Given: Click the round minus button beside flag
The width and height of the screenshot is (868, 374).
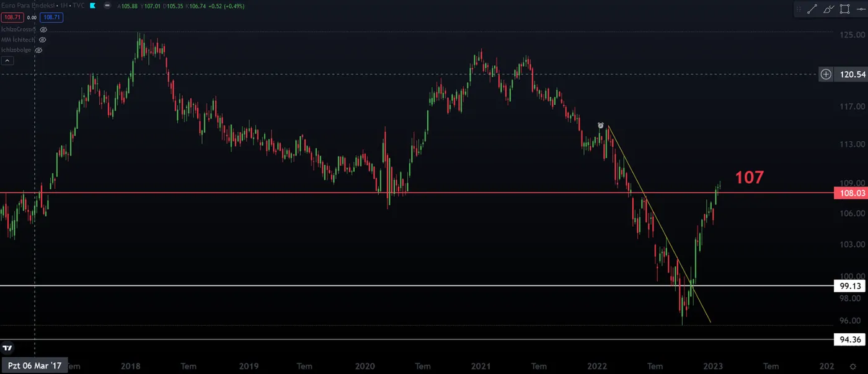Looking at the screenshot, I should click(x=108, y=6).
